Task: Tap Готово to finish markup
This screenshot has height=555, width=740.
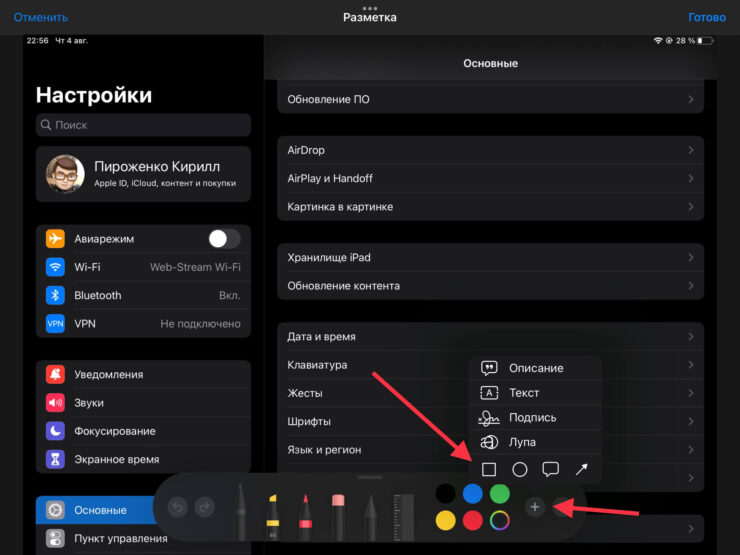Action: [707, 17]
